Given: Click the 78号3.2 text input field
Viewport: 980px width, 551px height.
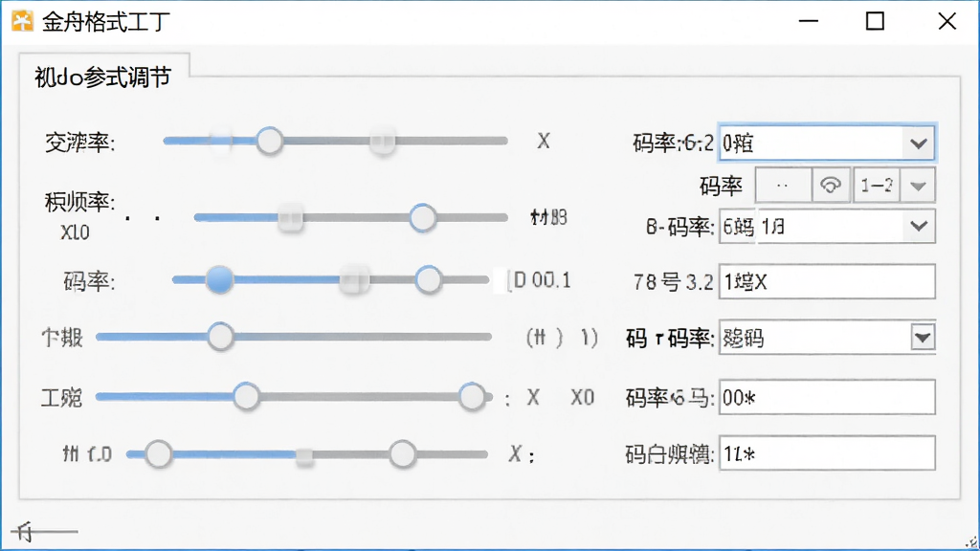Looking at the screenshot, I should click(827, 282).
